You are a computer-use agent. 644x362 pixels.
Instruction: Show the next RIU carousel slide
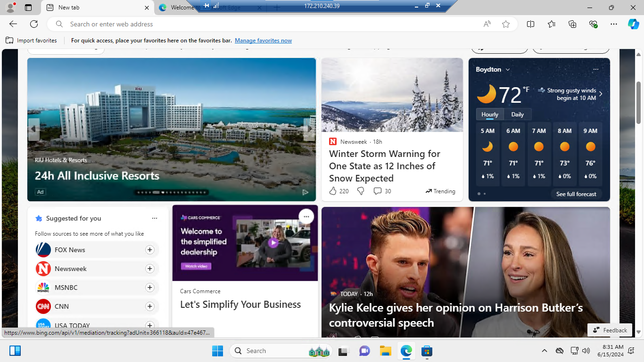pyautogui.click(x=309, y=130)
